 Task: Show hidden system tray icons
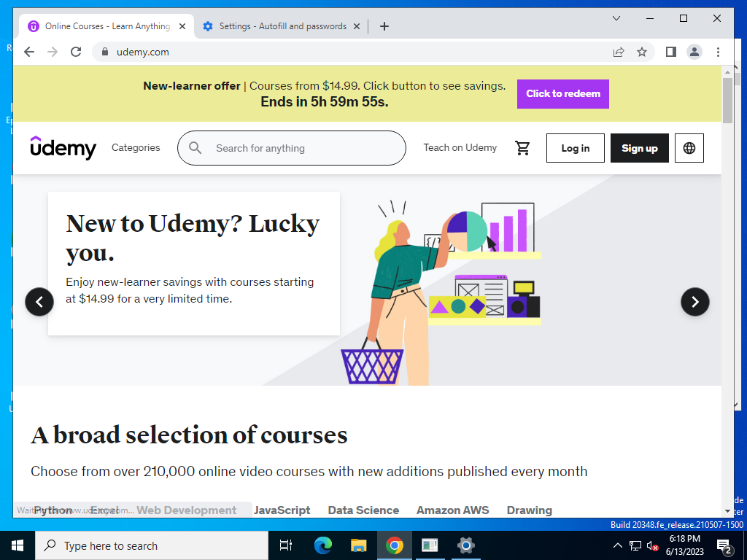click(x=617, y=545)
